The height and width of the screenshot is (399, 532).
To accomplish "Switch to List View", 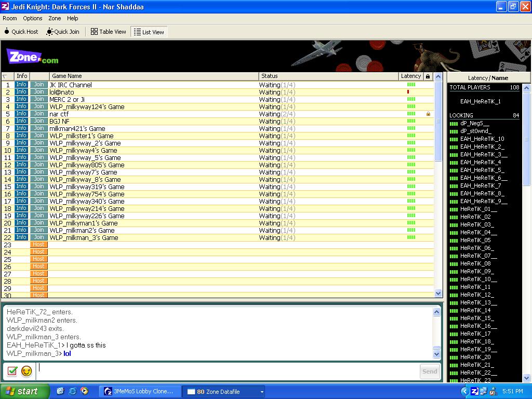I will click(x=149, y=32).
